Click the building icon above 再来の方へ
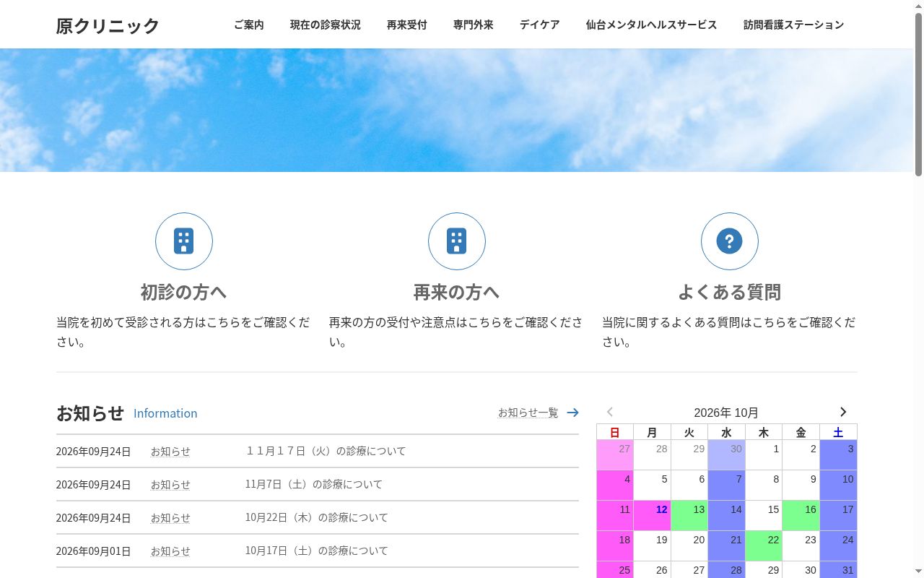The height and width of the screenshot is (578, 924). coord(457,241)
